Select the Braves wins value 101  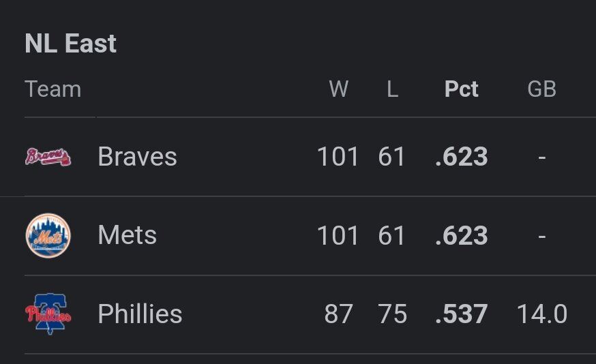point(337,157)
